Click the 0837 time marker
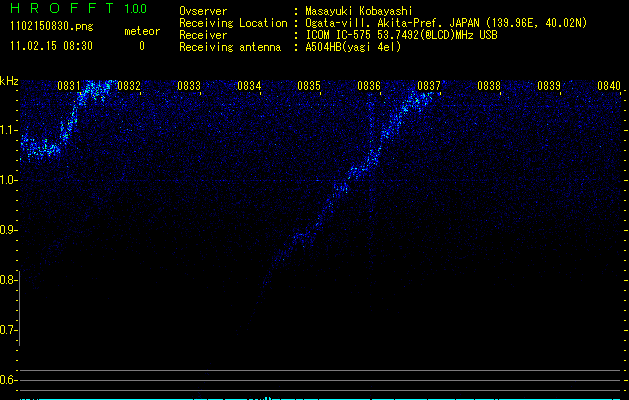This screenshot has height=400, width=629. (429, 86)
